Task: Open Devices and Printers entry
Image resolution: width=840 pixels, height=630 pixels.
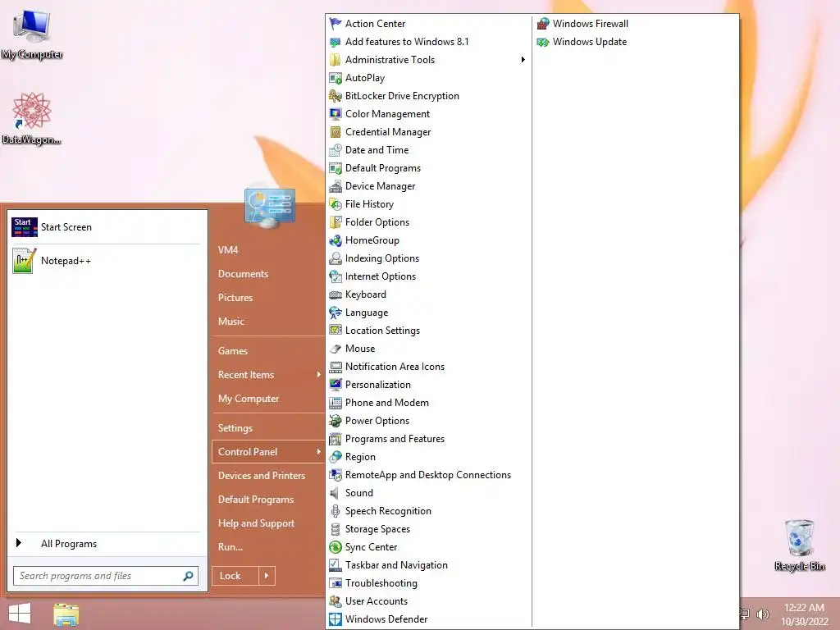Action: click(262, 475)
